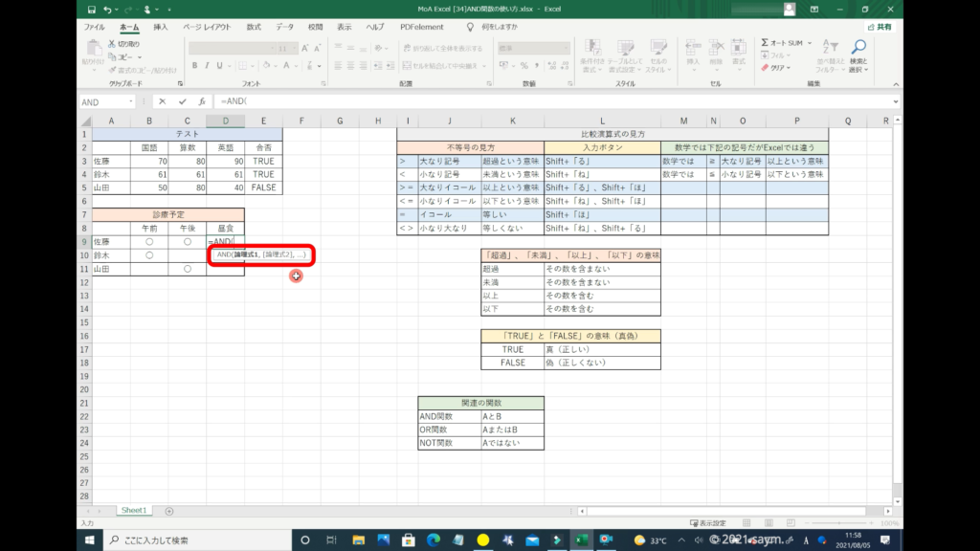This screenshot has width=980, height=551.
Task: Expand the コピー dropdown arrow
Action: [x=141, y=56]
